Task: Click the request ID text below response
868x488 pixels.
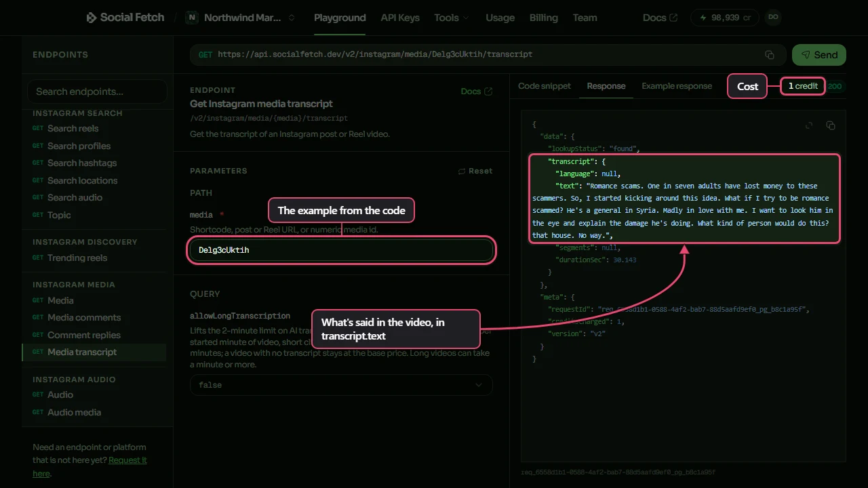Action: (x=618, y=472)
